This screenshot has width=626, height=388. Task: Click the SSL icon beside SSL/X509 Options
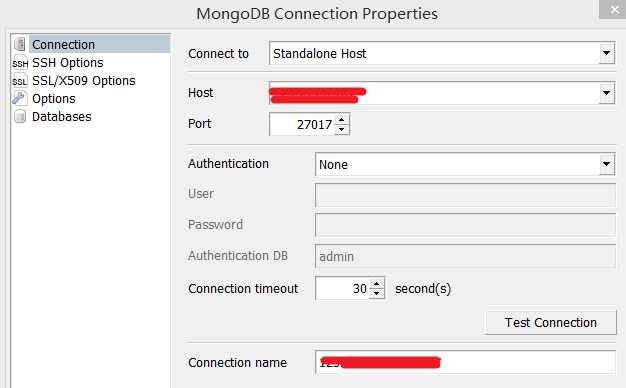20,81
